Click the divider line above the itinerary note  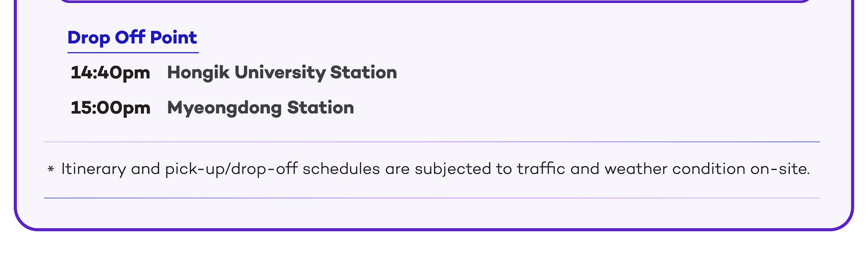(x=432, y=142)
